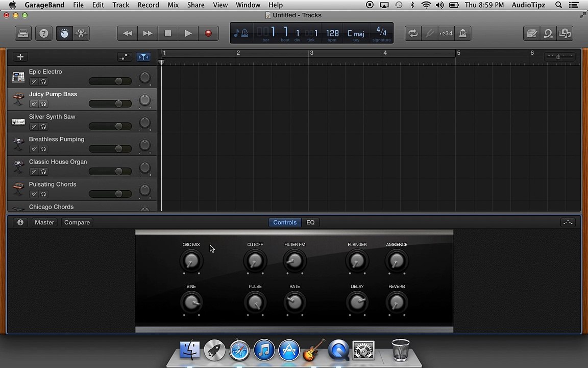588x368 pixels.
Task: Solo the Epic Electro track
Action: [43, 81]
